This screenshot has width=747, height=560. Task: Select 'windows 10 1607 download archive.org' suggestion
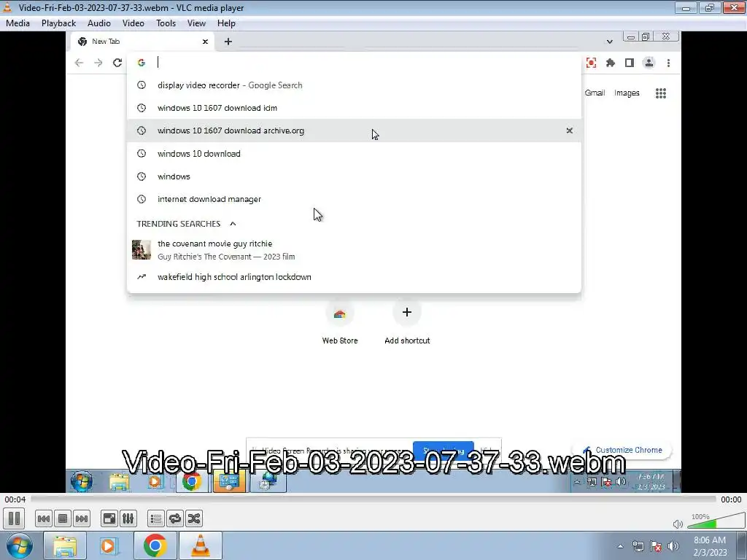click(354, 131)
